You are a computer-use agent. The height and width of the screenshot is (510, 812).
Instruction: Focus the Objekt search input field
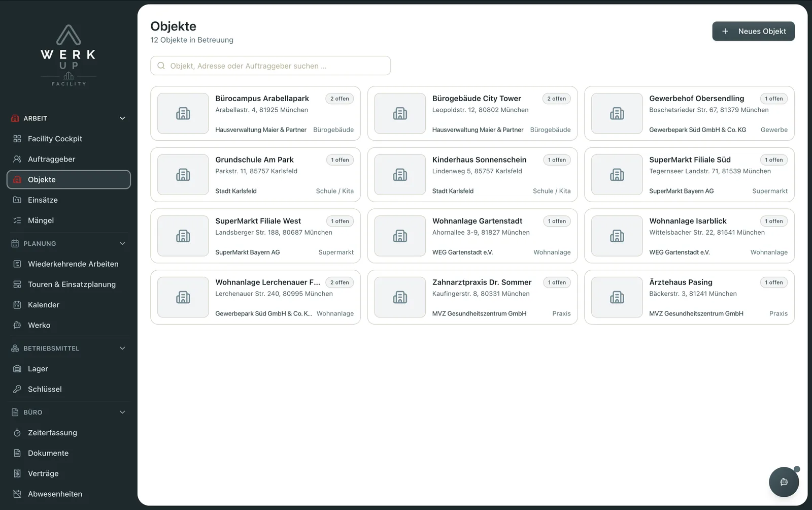[270, 66]
